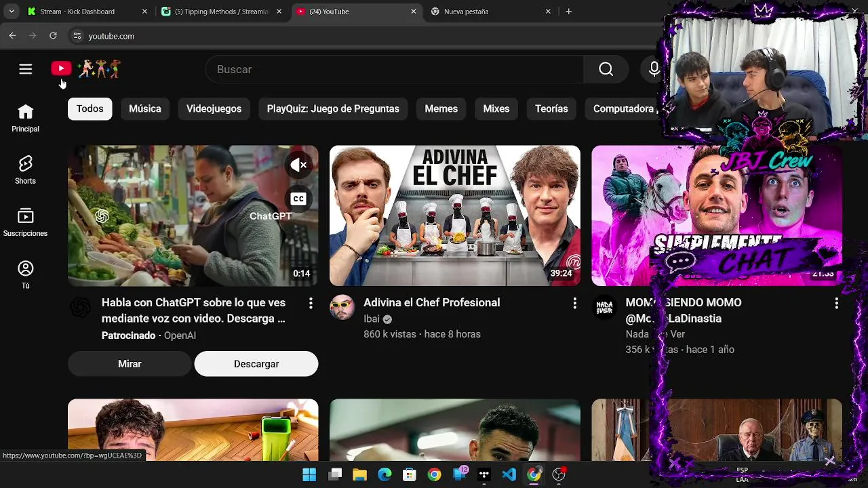
Task: Select the Todos filter chip
Action: [x=90, y=108]
